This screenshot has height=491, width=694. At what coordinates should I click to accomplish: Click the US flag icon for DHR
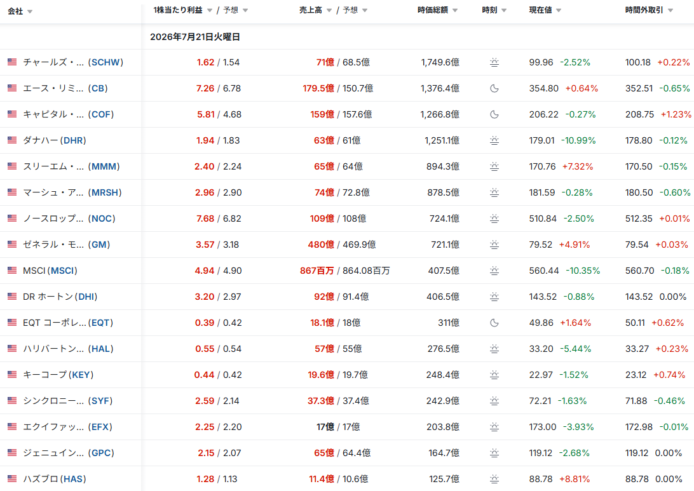(12, 140)
